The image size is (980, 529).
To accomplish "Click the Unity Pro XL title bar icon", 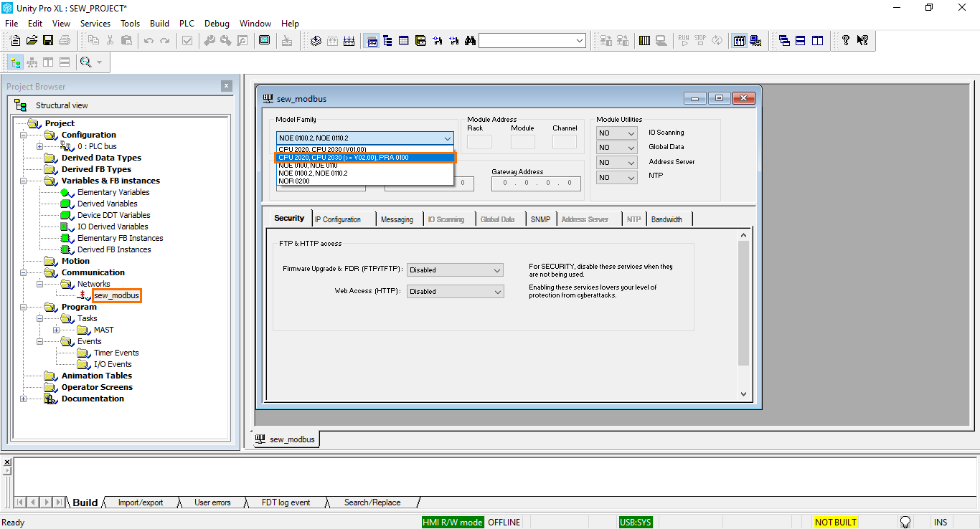I will [8, 7].
